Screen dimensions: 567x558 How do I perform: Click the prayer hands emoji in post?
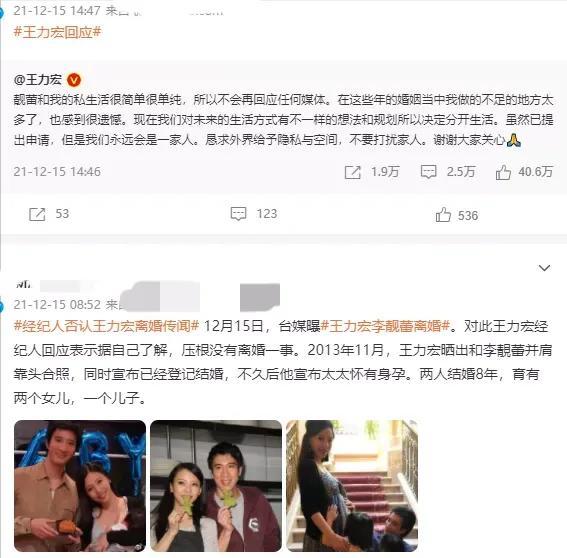click(513, 140)
